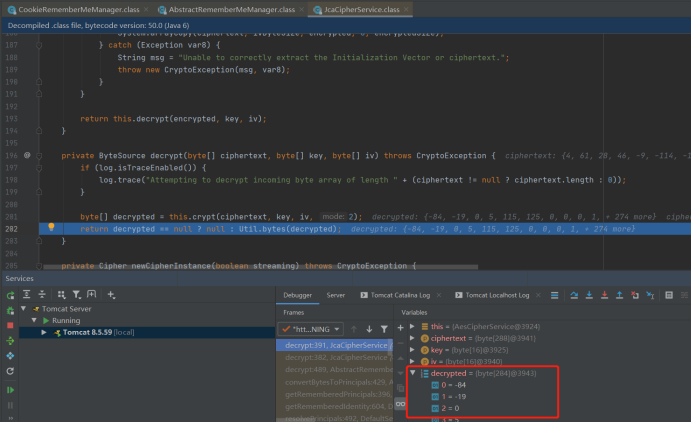The image size is (692, 423).
Task: Open the Tomcat Catalina Log tab
Action: [400, 295]
